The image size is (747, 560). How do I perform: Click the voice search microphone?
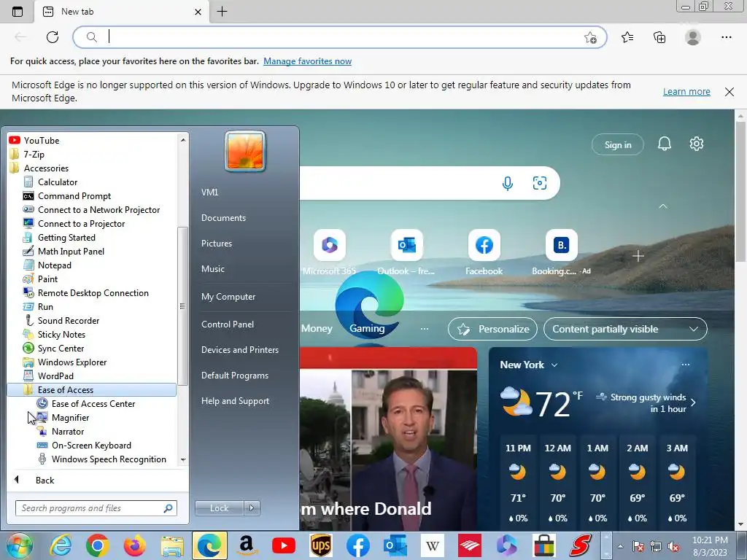[508, 183]
